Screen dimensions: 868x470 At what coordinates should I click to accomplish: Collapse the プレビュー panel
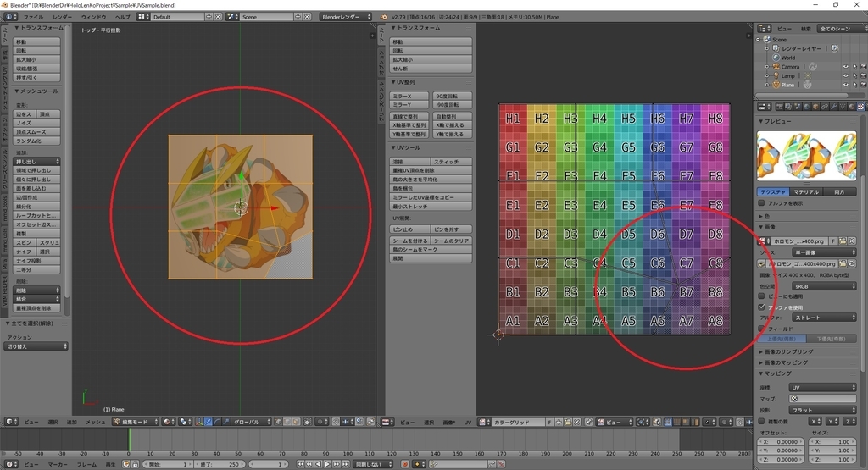[776, 121]
